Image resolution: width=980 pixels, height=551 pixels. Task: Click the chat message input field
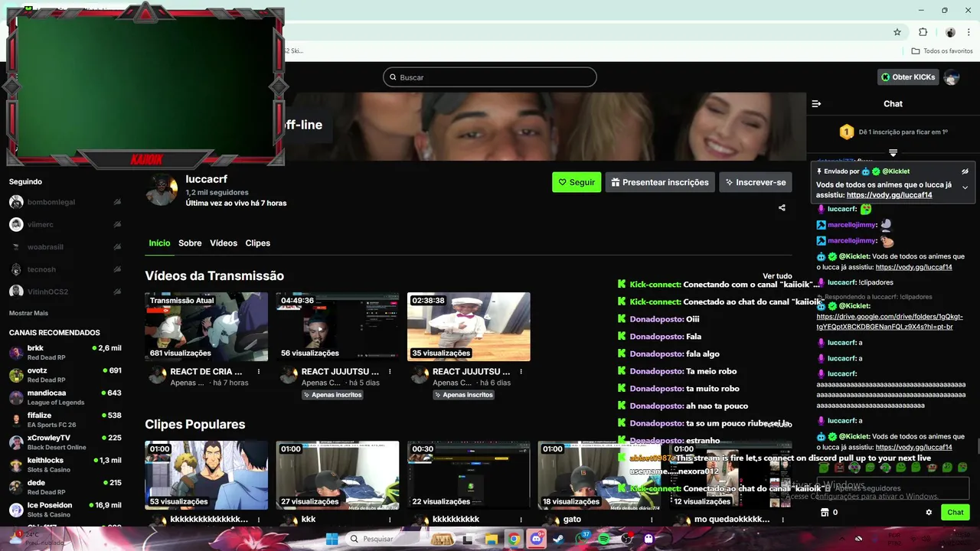(893, 488)
